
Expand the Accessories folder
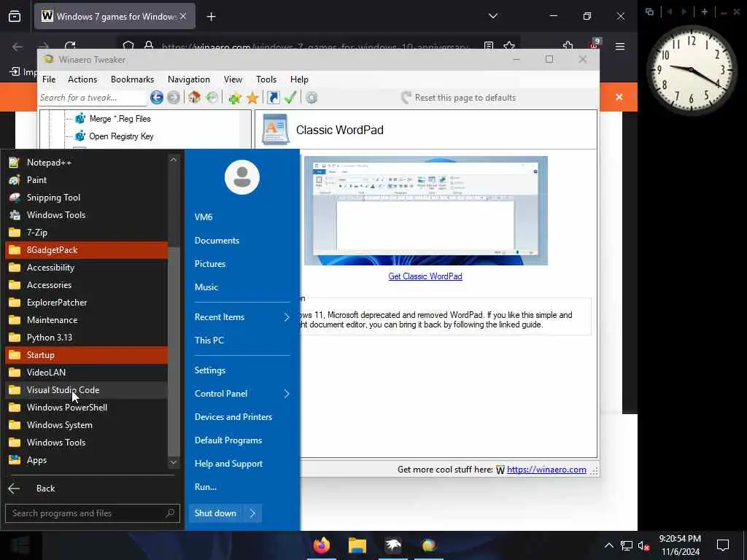tap(86, 285)
